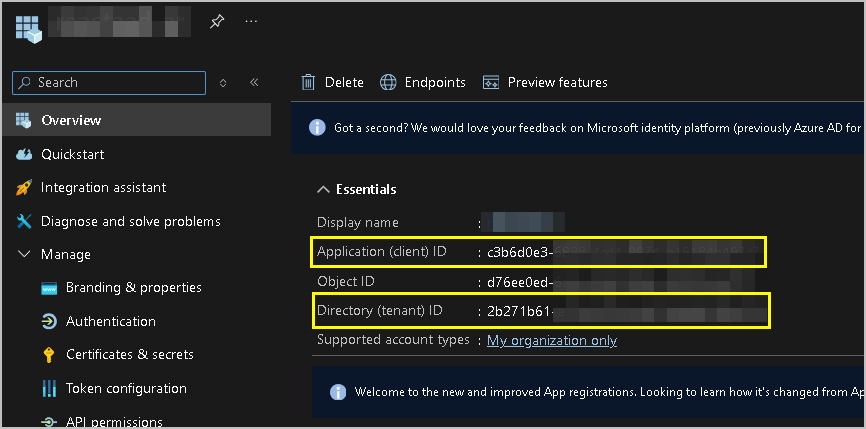Collapse the sidebar with double chevron
Viewport: 866px width, 429px height.
click(x=254, y=83)
